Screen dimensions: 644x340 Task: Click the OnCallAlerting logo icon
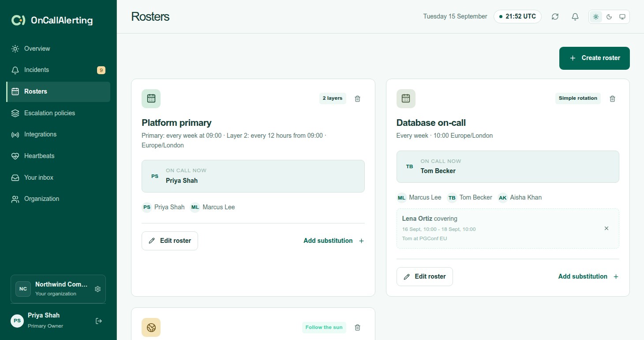18,20
